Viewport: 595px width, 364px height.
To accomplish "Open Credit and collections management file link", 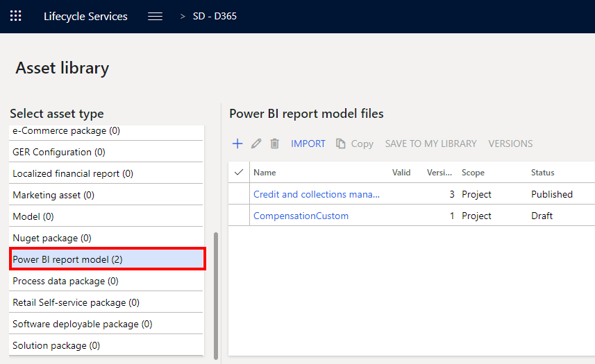I will (317, 194).
